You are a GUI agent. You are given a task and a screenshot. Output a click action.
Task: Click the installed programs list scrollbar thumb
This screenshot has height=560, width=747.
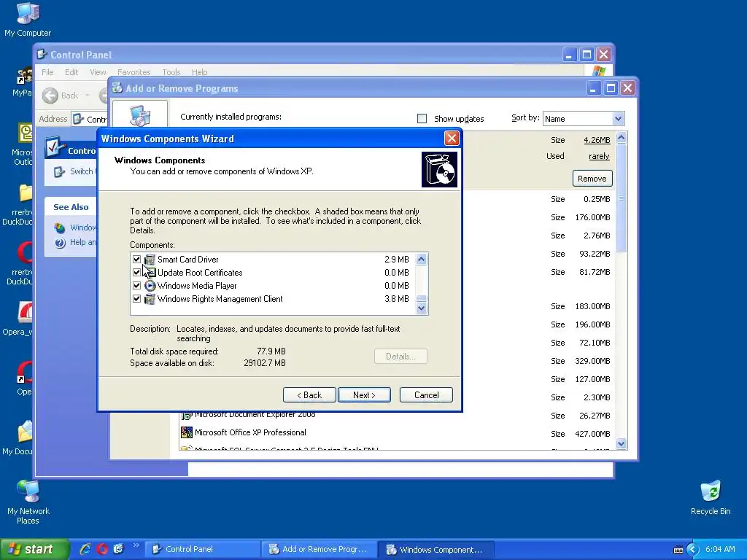pyautogui.click(x=621, y=198)
